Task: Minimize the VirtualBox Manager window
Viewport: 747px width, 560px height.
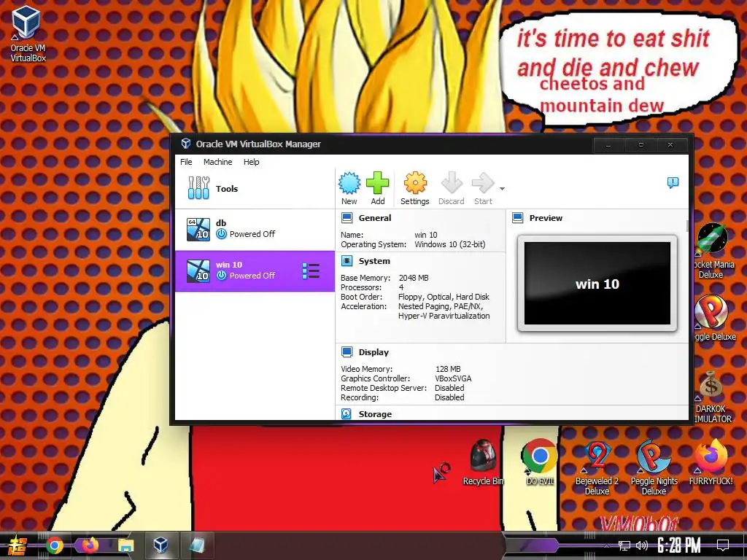Action: pyautogui.click(x=608, y=145)
